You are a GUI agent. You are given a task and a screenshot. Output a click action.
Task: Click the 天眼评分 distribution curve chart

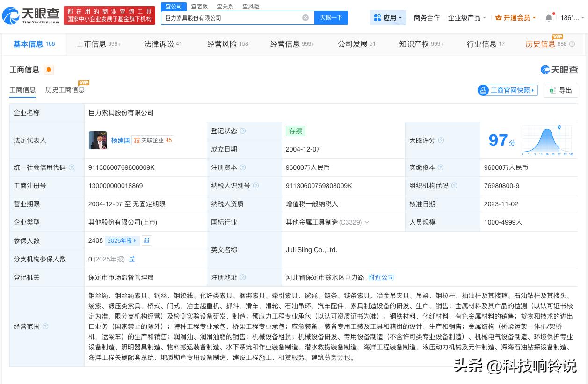click(x=547, y=140)
